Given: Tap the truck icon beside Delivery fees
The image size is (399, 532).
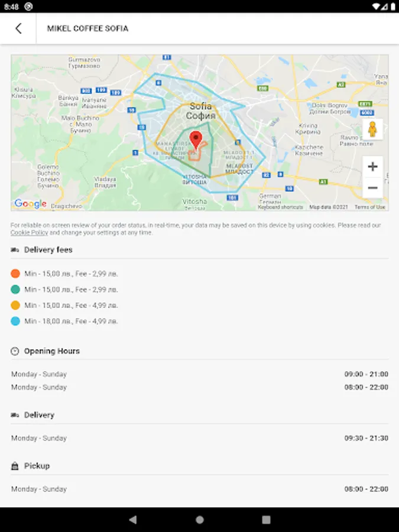Looking at the screenshot, I should (15, 250).
